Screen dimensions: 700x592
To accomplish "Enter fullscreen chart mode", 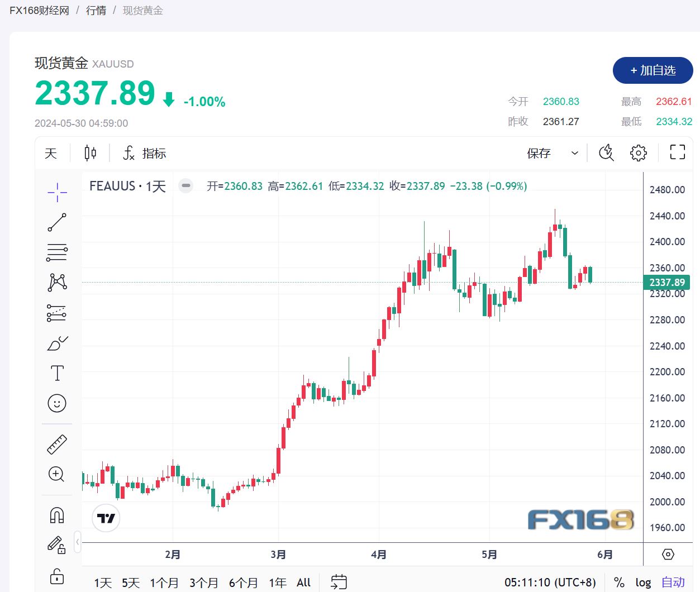I will tap(677, 152).
